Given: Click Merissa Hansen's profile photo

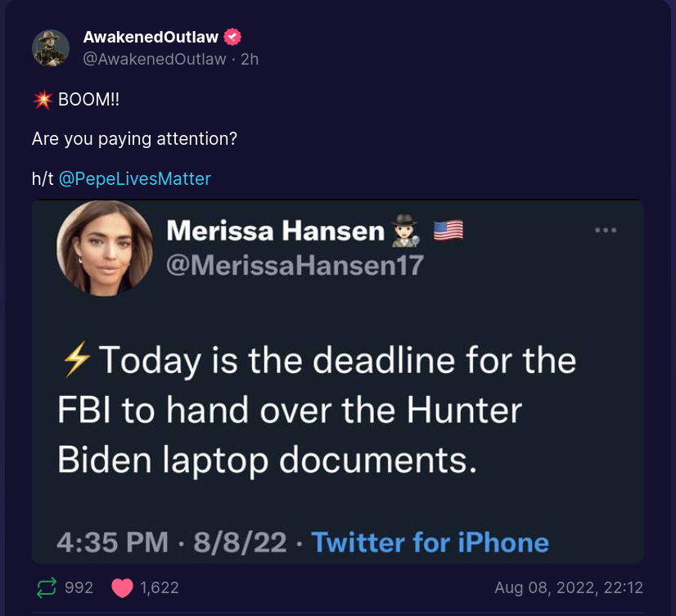Looking at the screenshot, I should 105,248.
